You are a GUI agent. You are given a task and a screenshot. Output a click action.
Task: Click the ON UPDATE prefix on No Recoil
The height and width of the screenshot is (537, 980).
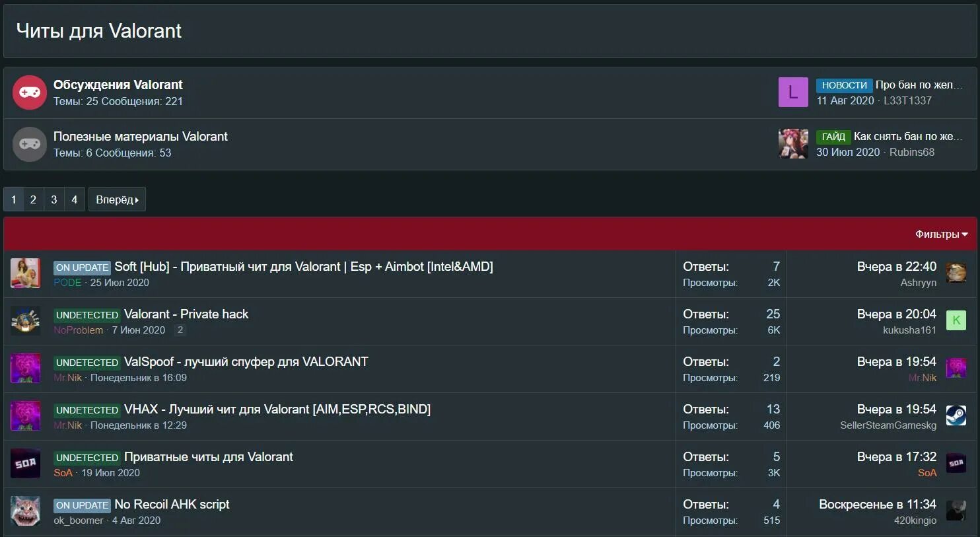pos(82,505)
